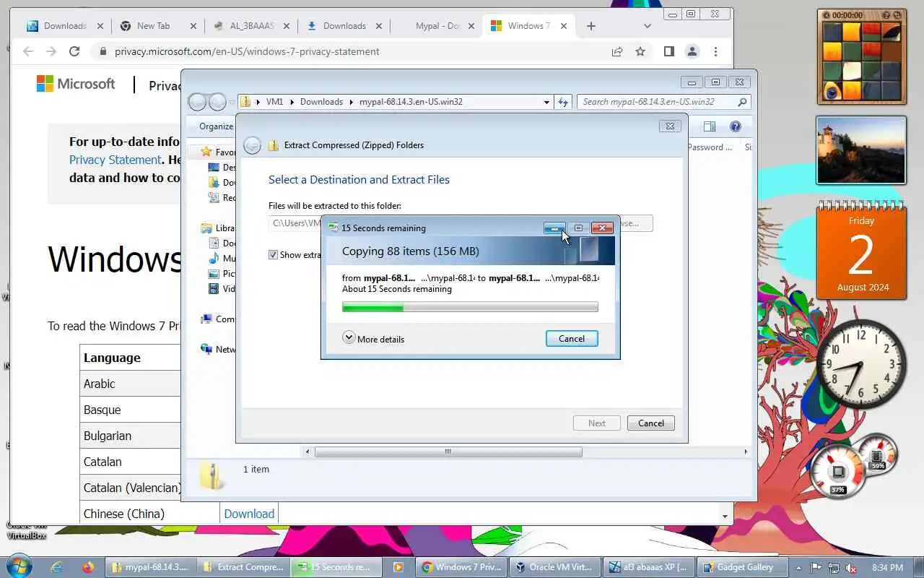
Task: Click Explorer back navigation button
Action: [197, 102]
